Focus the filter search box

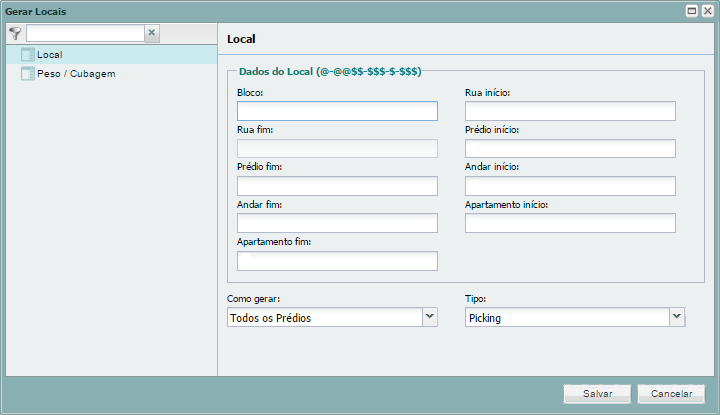[x=85, y=33]
